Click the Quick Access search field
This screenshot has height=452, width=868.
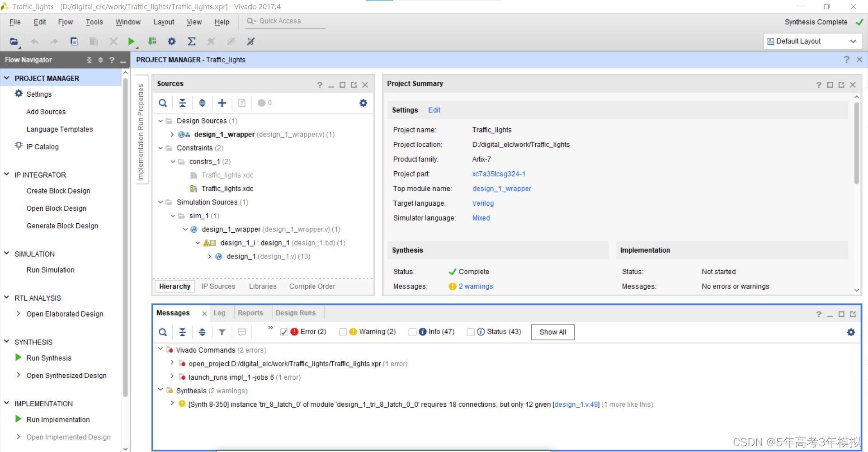pos(285,21)
